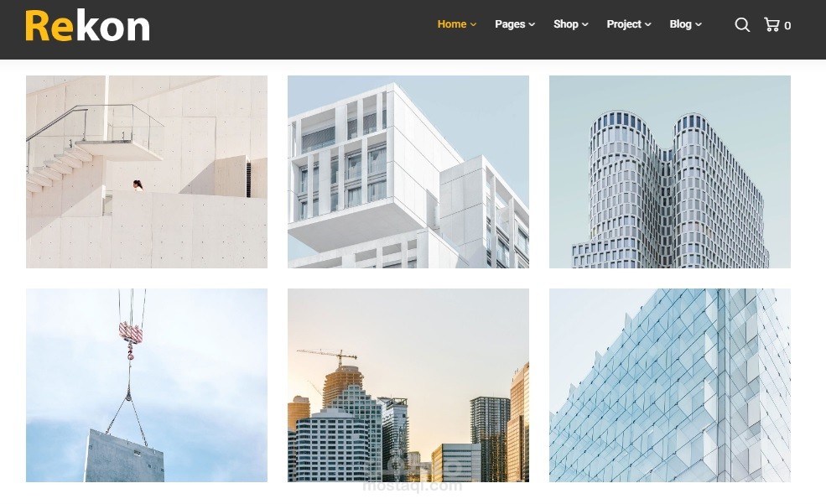Open the shopping cart icon
The width and height of the screenshot is (826, 504).
[771, 24]
